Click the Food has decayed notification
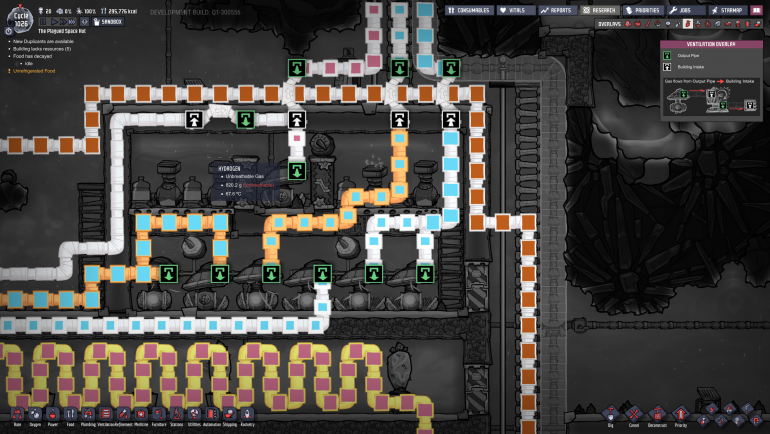 pyautogui.click(x=32, y=56)
